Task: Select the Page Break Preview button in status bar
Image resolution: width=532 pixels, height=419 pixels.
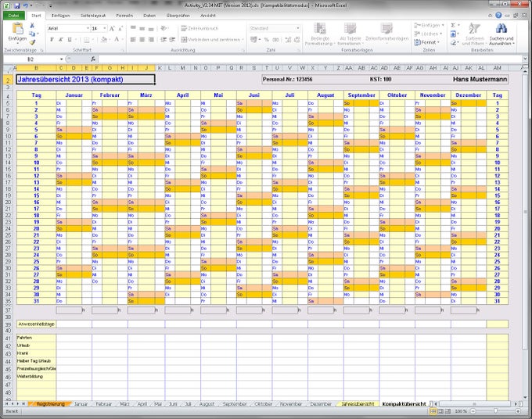Action: coord(448,411)
